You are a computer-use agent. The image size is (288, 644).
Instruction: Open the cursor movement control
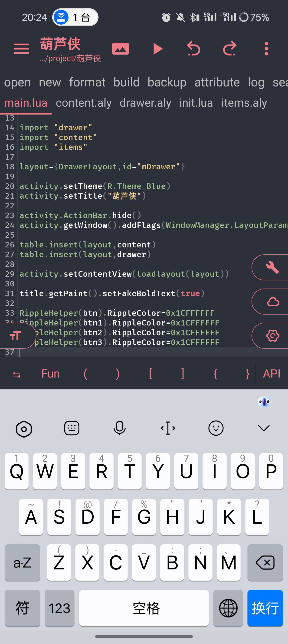pyautogui.click(x=168, y=428)
